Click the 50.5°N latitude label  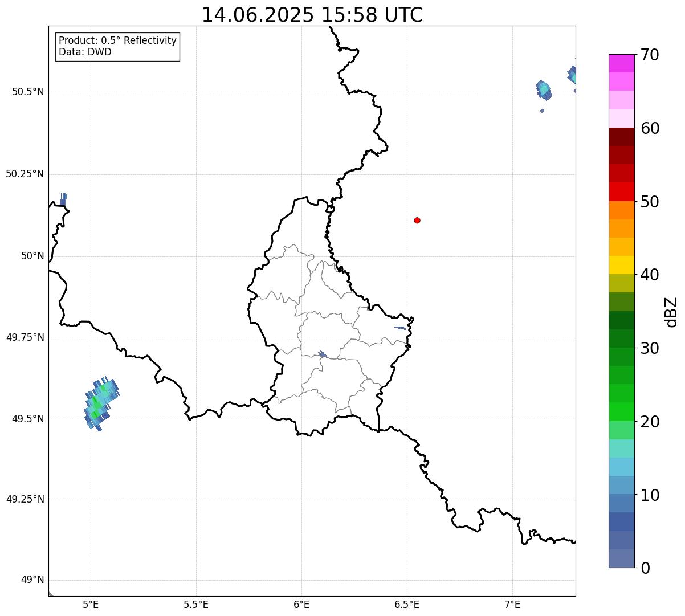tap(28, 92)
